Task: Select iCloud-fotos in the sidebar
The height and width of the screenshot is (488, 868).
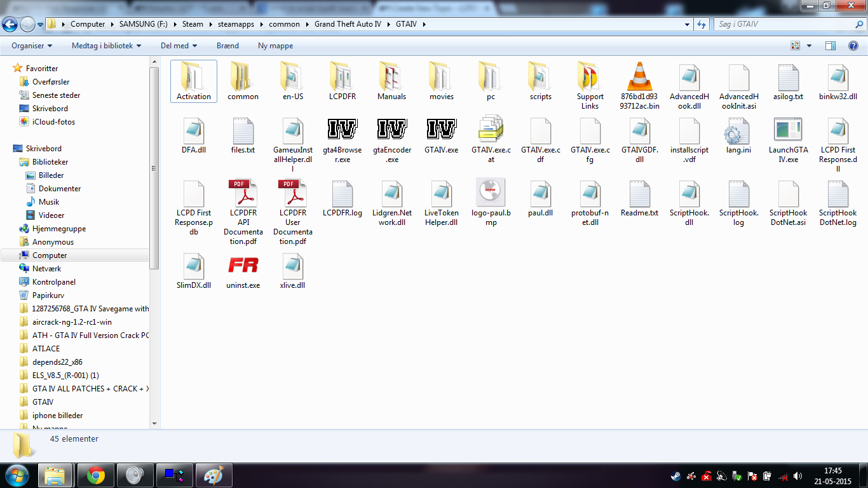Action: [x=53, y=122]
